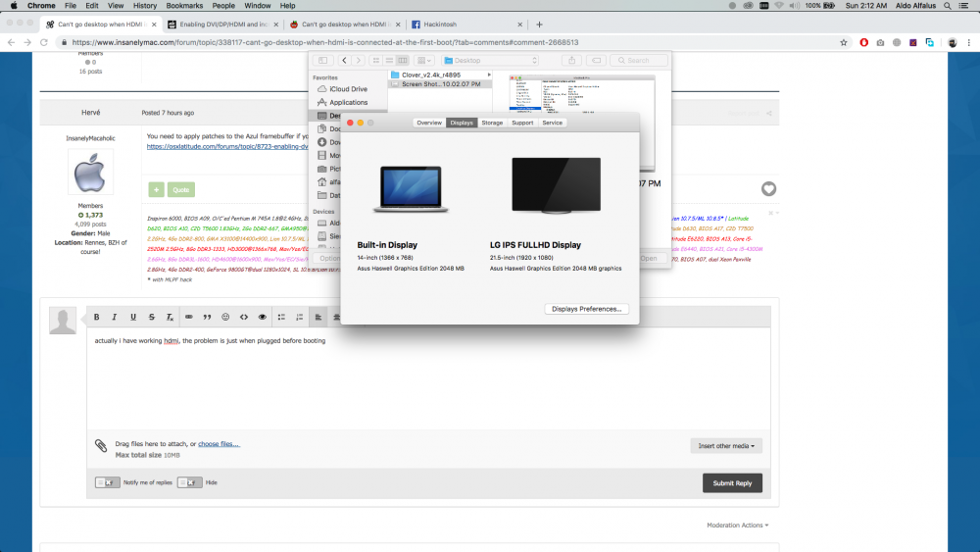Align reply text to the left
The width and height of the screenshot is (980, 552).
click(x=318, y=317)
